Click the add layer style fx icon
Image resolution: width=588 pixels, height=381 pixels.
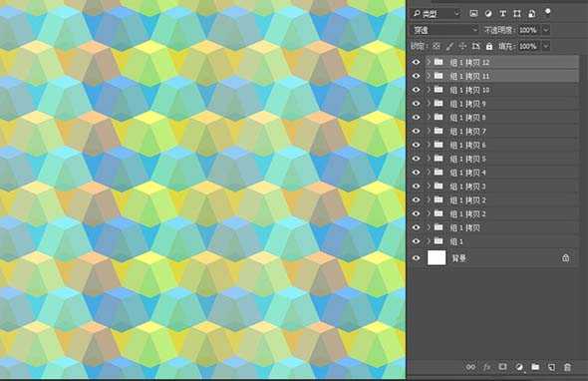(486, 367)
